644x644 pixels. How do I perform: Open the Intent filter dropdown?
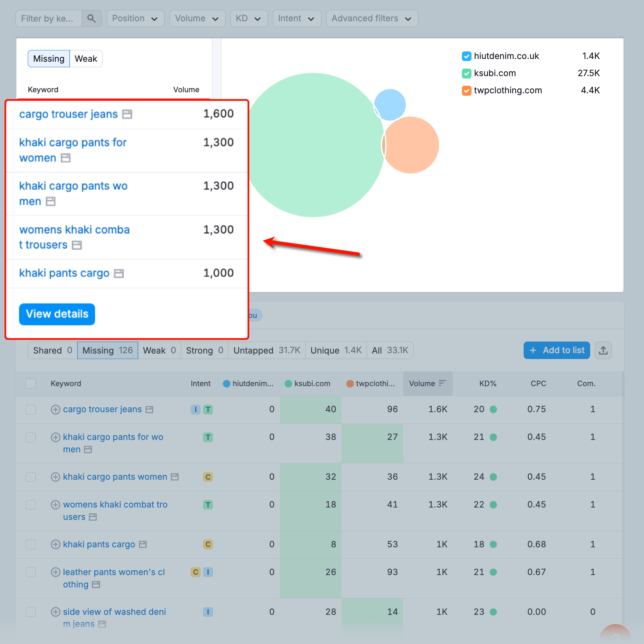click(297, 18)
